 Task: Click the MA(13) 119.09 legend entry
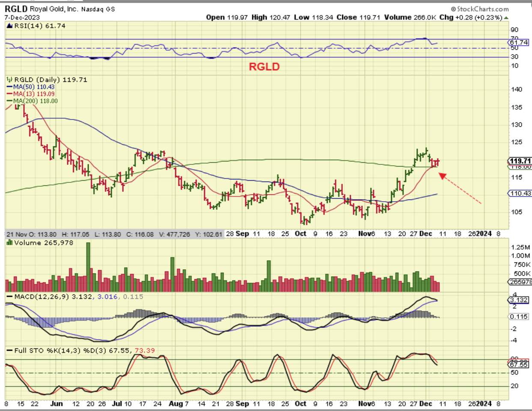(x=31, y=94)
